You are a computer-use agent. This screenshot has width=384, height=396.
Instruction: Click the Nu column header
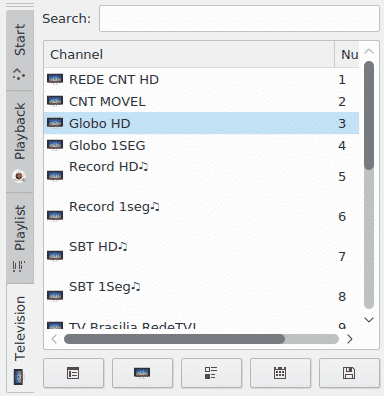click(347, 54)
